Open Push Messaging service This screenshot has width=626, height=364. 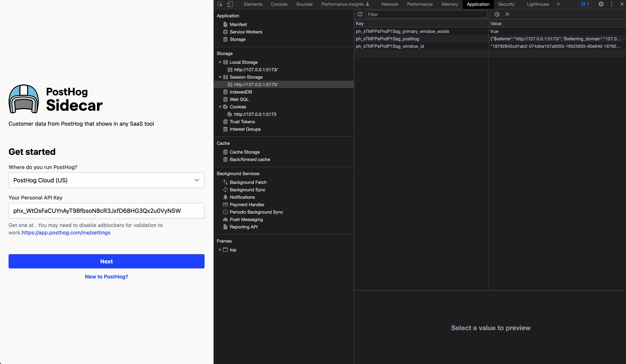click(x=246, y=219)
